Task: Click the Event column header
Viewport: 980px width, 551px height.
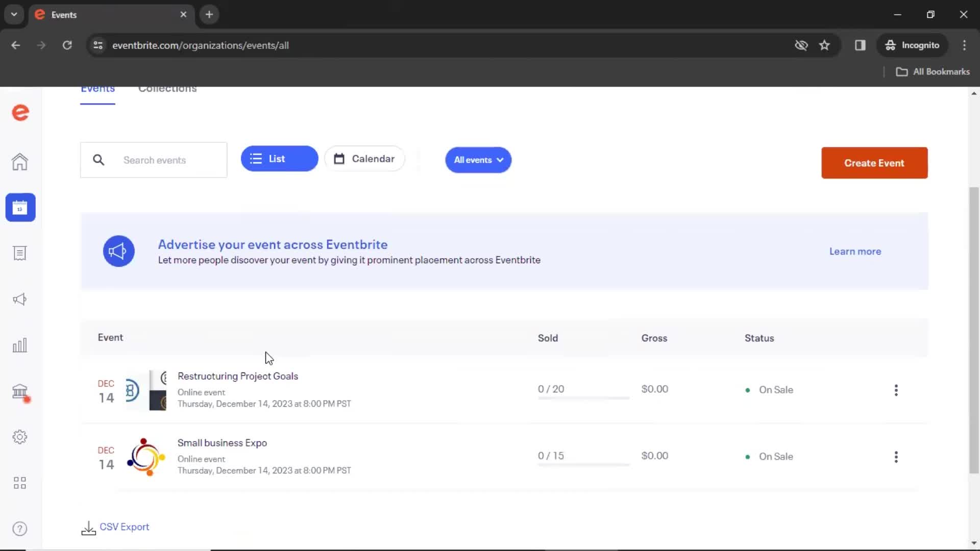Action: 110,338
